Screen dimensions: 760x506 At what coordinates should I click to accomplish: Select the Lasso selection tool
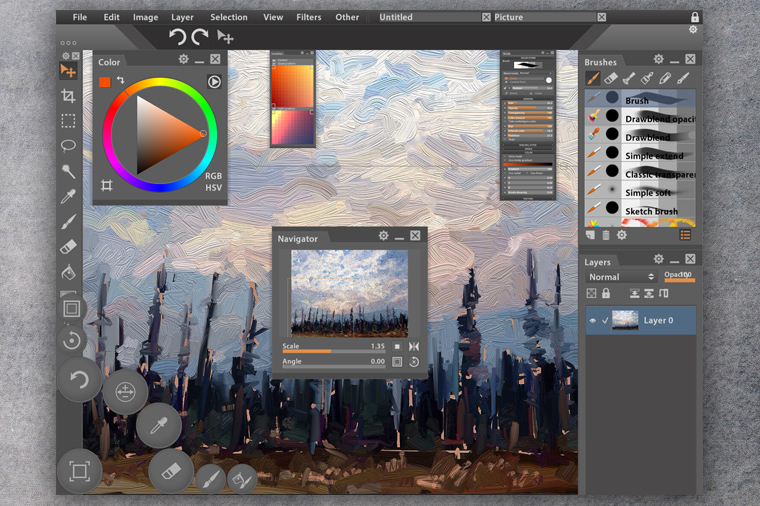coord(68,145)
